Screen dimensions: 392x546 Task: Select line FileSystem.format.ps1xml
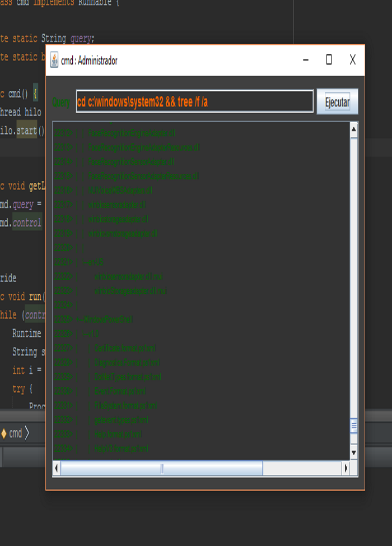(x=125, y=405)
